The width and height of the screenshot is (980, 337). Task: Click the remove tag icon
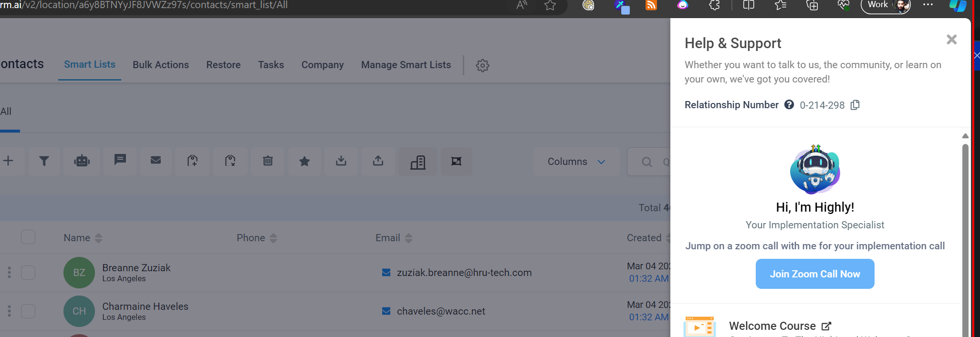point(230,161)
